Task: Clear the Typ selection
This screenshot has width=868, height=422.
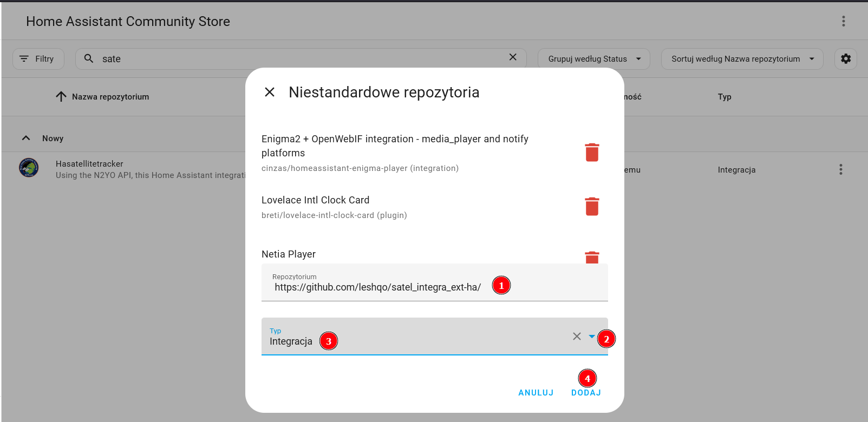Action: click(x=577, y=337)
